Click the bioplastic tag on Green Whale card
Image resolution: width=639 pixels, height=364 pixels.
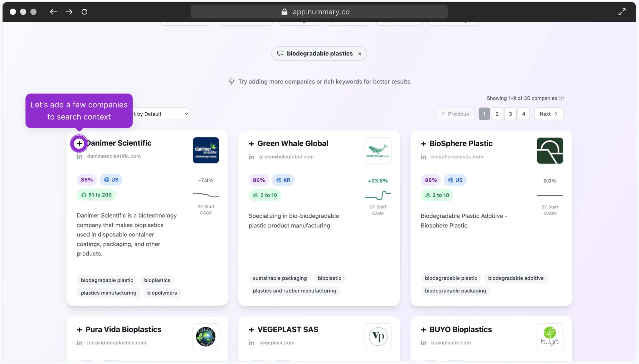click(329, 278)
